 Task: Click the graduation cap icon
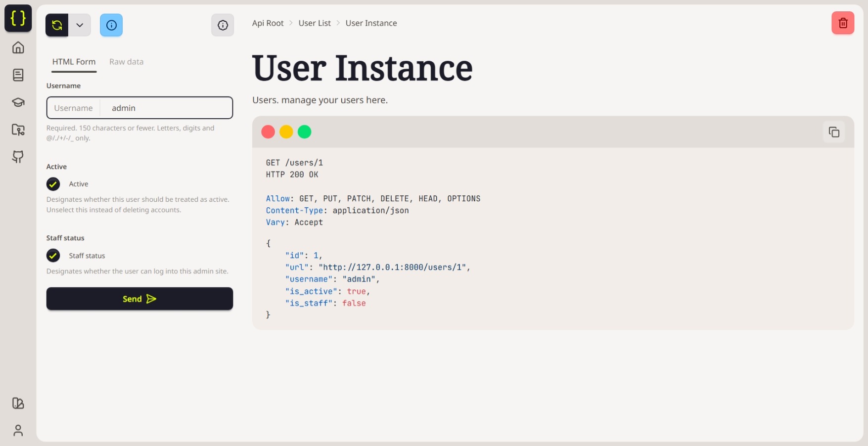click(x=18, y=102)
